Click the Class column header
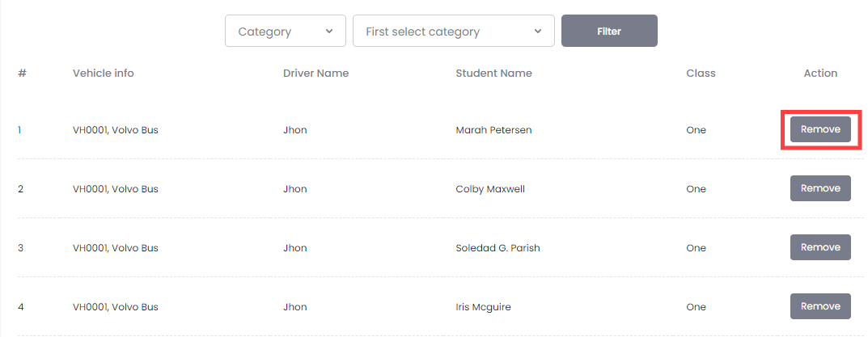Image resolution: width=868 pixels, height=337 pixels. pos(701,74)
